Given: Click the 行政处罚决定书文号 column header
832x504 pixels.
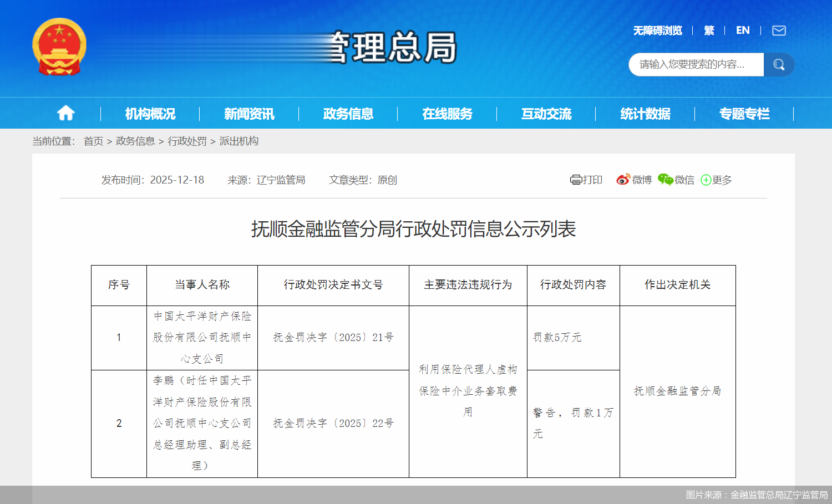Looking at the screenshot, I should click(333, 285).
